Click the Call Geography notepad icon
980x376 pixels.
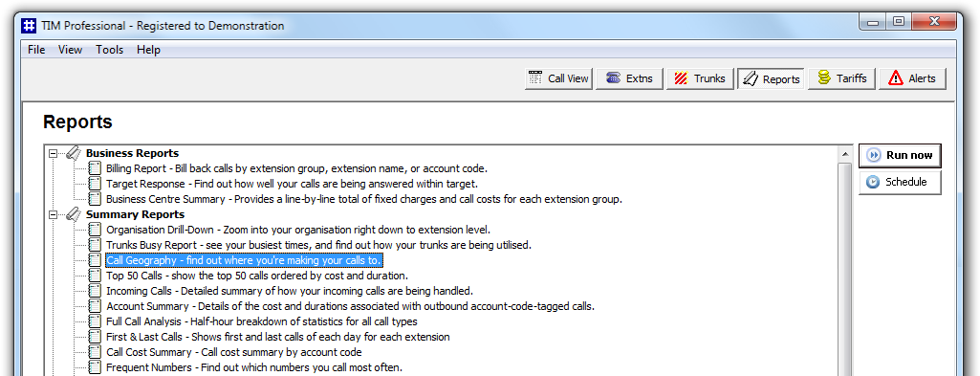pos(95,260)
